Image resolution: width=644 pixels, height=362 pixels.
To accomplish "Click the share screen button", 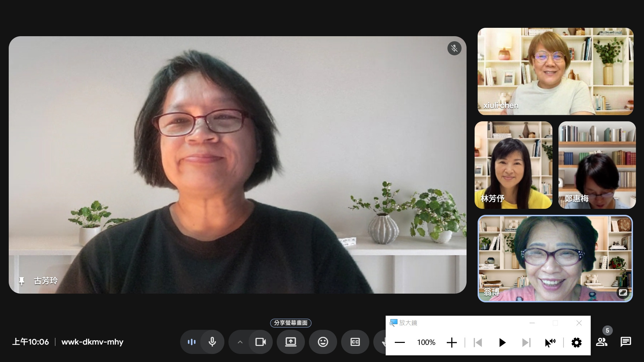I will tap(290, 342).
